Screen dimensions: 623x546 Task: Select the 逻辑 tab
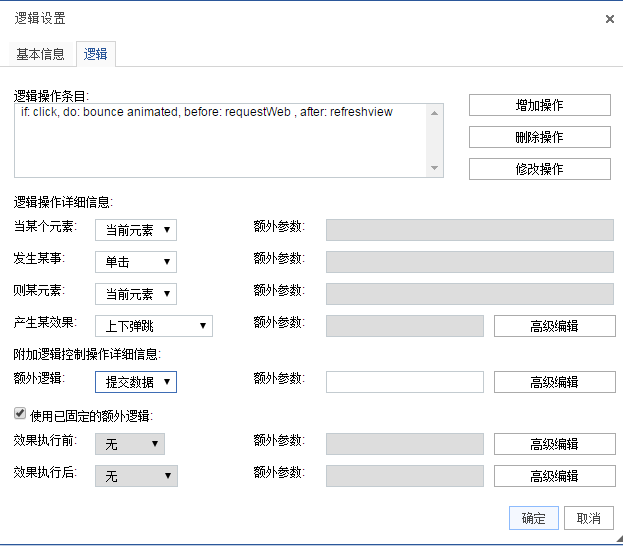click(x=96, y=54)
